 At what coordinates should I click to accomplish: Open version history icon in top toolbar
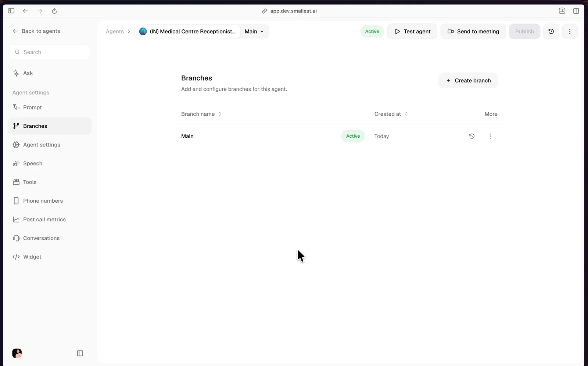pyautogui.click(x=551, y=32)
